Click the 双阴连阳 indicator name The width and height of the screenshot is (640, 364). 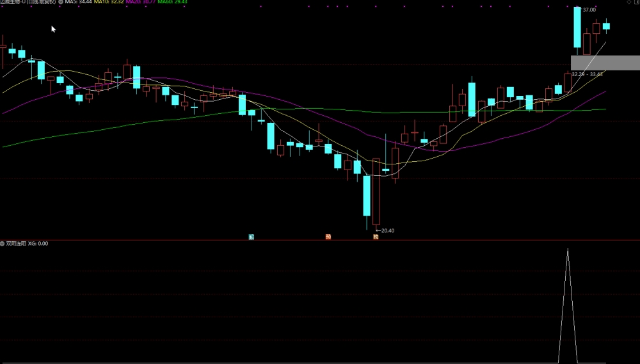click(x=16, y=244)
